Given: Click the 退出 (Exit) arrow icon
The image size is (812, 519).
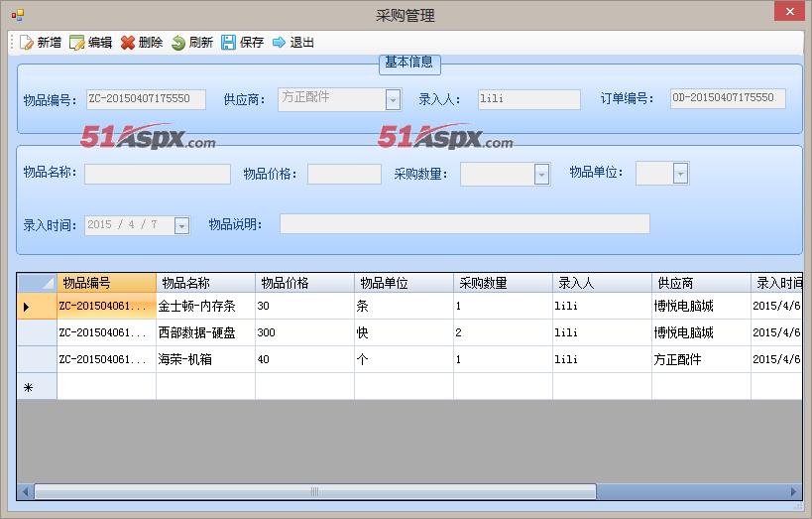Looking at the screenshot, I should pyautogui.click(x=280, y=43).
